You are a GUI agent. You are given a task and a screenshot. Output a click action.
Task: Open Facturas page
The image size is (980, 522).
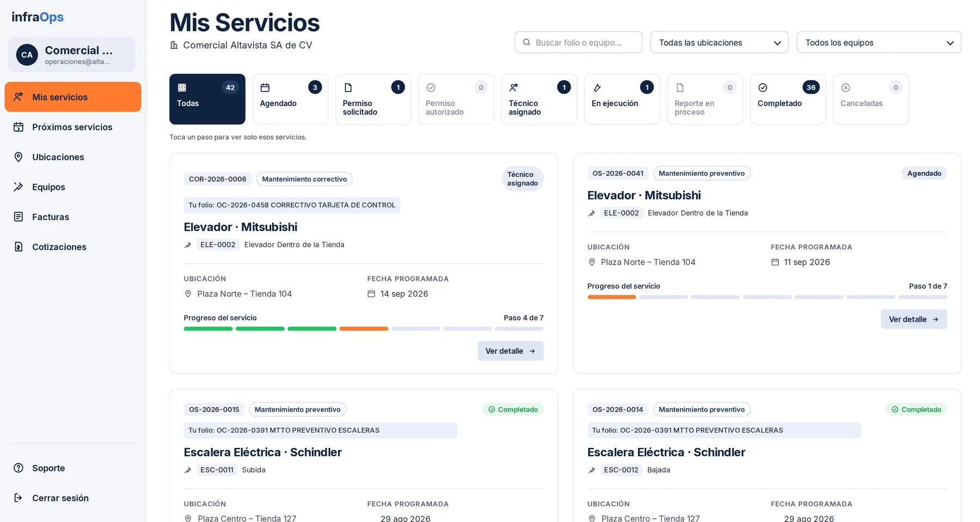(x=73, y=217)
